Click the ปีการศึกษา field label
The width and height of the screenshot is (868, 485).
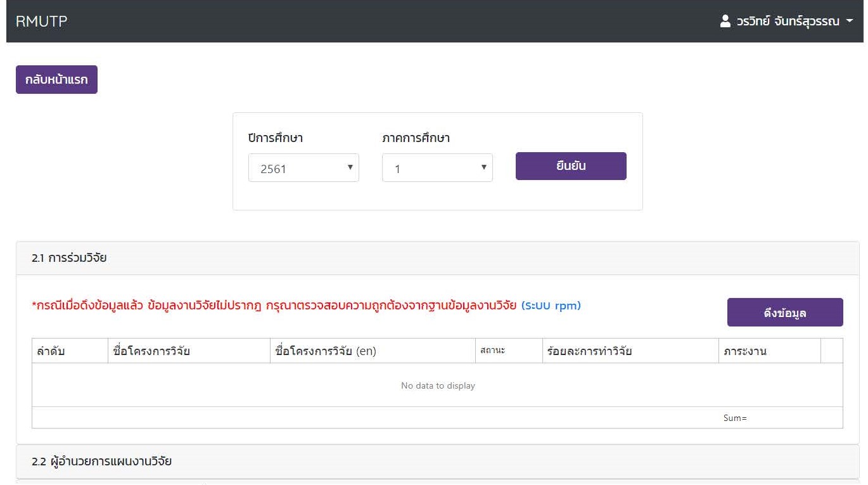[x=276, y=138]
